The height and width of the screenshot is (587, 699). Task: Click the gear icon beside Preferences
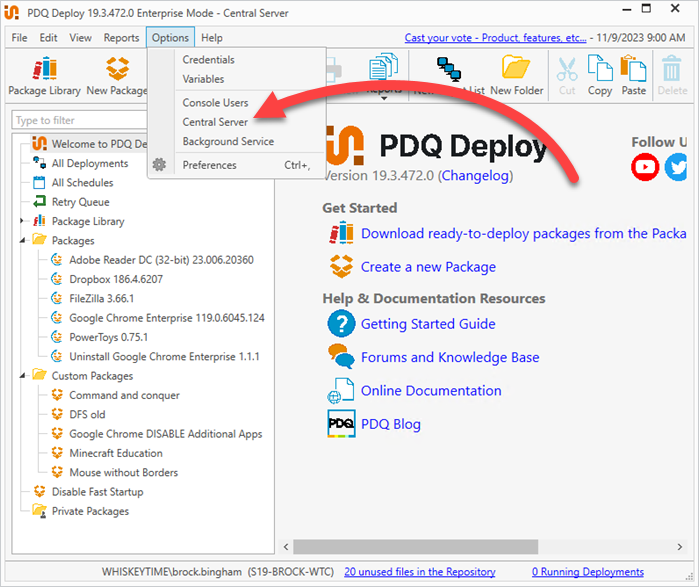159,164
